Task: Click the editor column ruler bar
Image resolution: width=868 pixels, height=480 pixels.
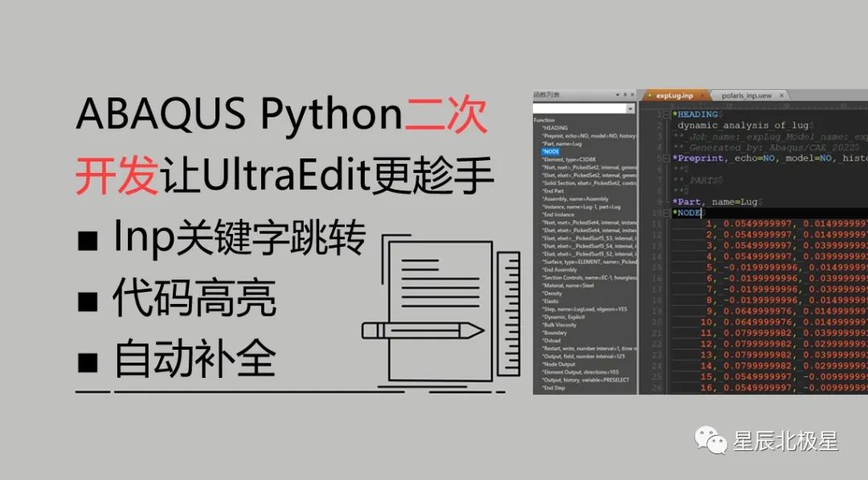Action: click(x=754, y=106)
